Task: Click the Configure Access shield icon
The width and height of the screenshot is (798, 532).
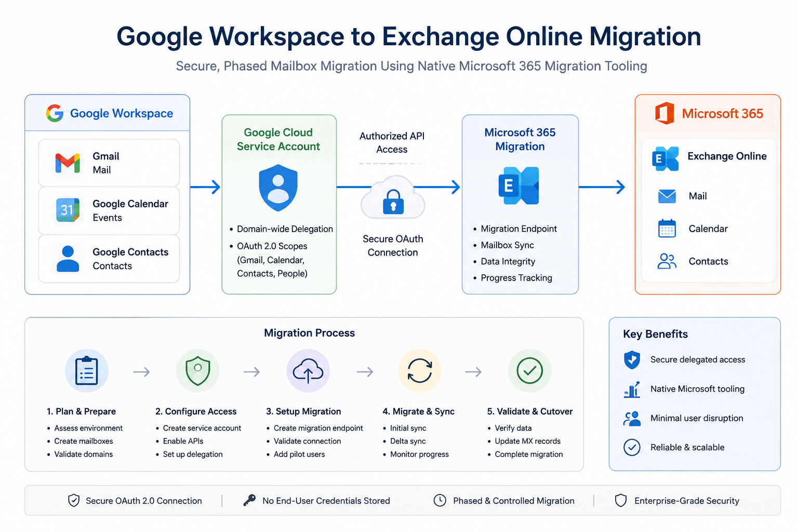Action: (x=198, y=371)
